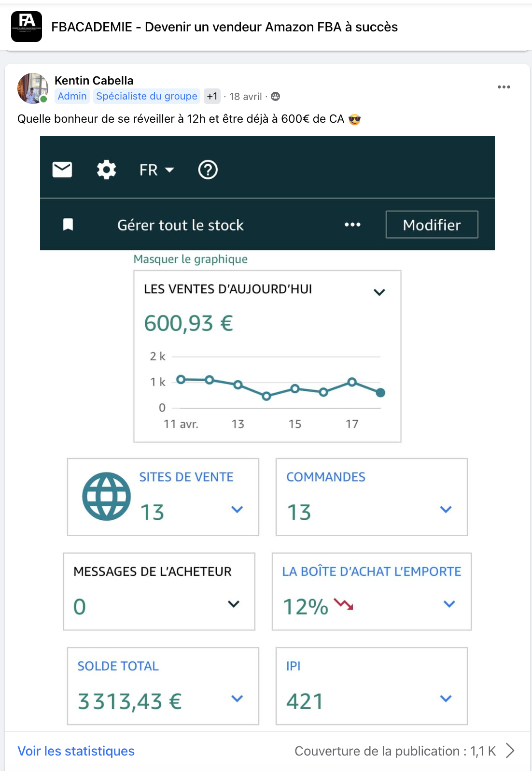Click the Spécialiste du groupe badge
This screenshot has width=532, height=771.
(147, 96)
